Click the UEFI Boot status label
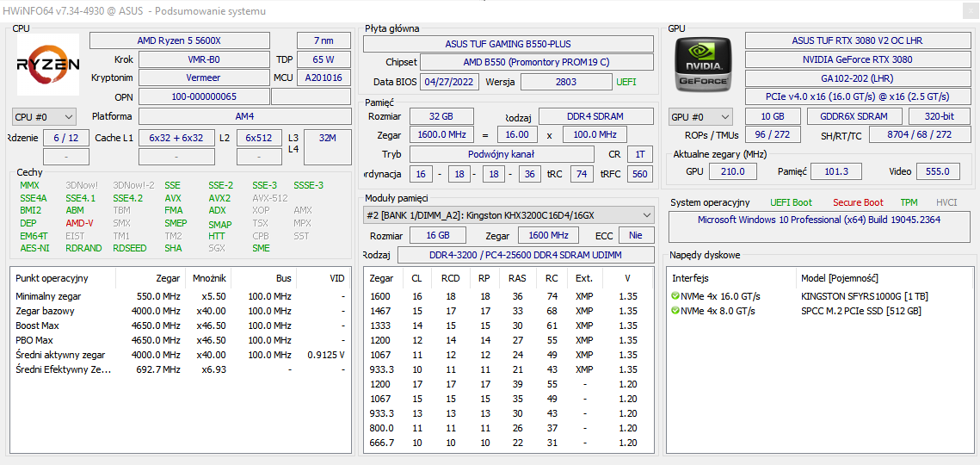 [790, 202]
